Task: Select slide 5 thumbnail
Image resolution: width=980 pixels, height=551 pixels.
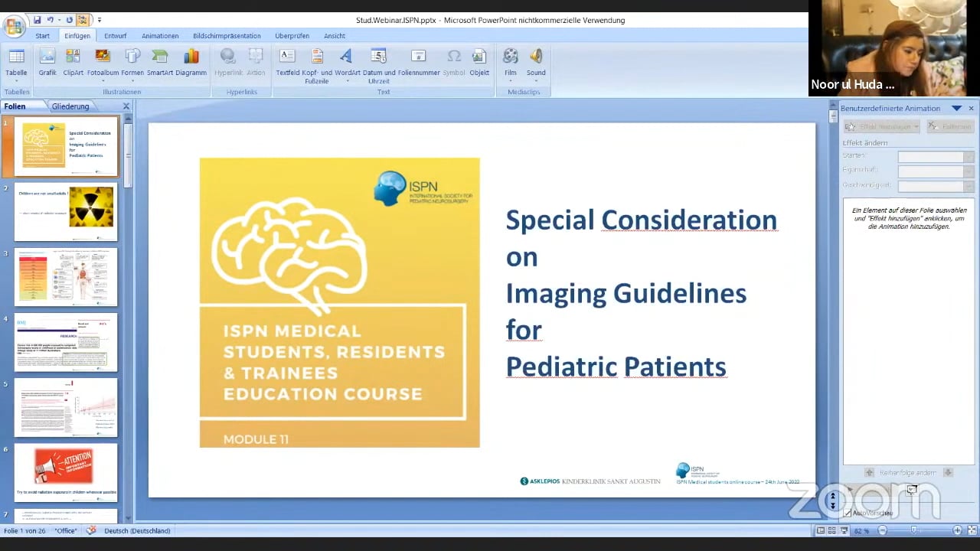Action: [66, 406]
